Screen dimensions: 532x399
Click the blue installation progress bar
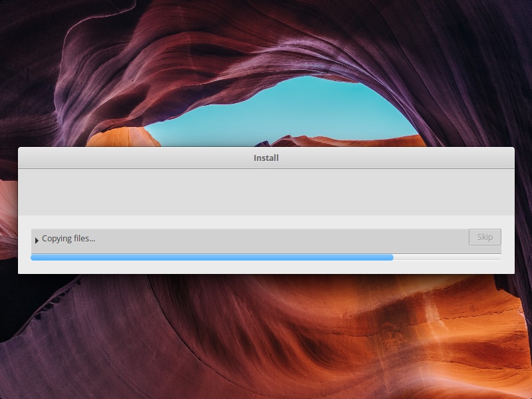pos(266,257)
